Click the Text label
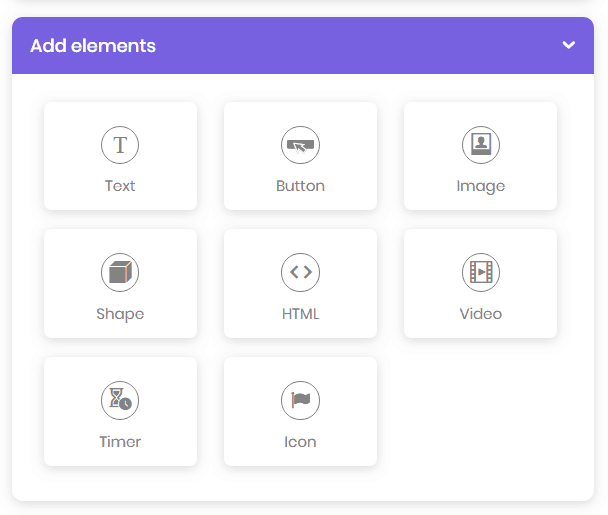 (120, 186)
